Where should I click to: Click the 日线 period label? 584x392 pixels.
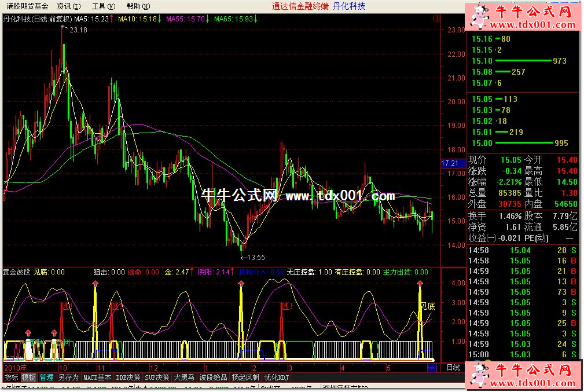[453, 368]
